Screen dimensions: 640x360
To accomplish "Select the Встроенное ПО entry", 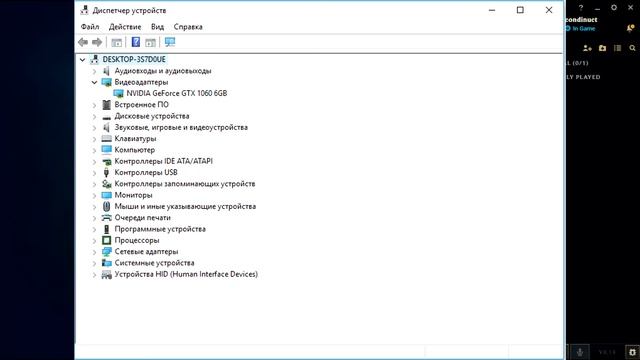I will tap(142, 105).
